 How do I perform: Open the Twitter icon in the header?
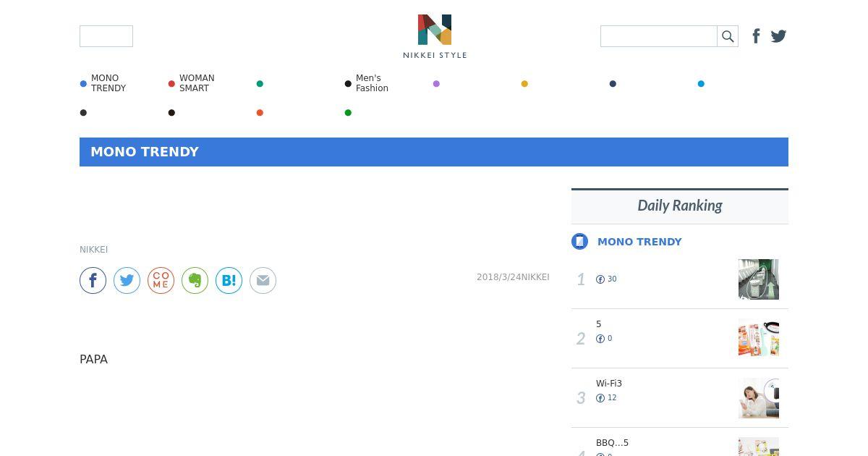(778, 36)
